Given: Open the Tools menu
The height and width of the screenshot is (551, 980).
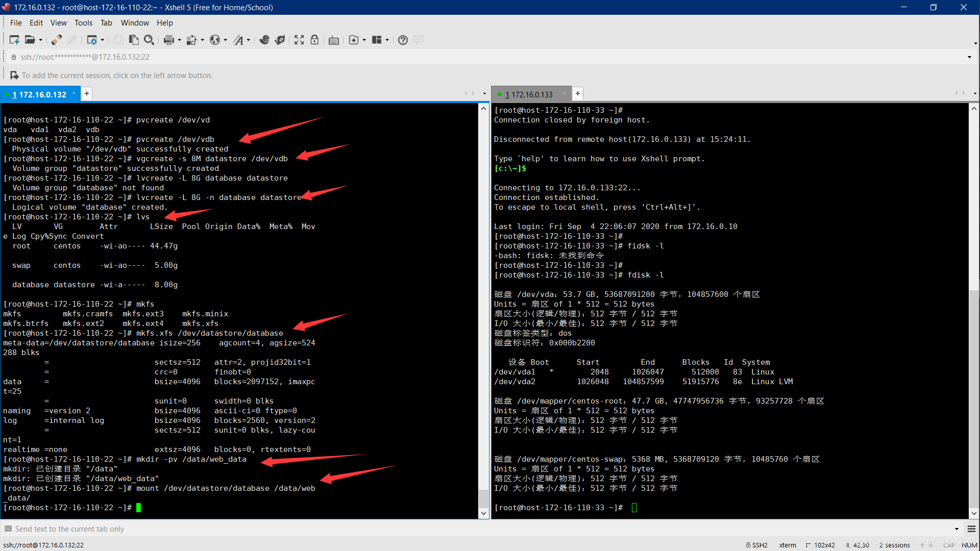Looking at the screenshot, I should (83, 22).
